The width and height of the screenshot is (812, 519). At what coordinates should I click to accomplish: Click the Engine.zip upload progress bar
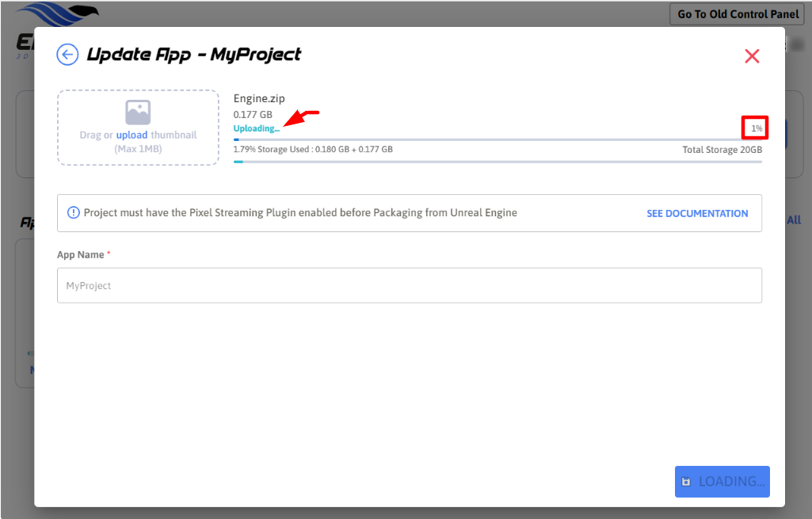497,139
